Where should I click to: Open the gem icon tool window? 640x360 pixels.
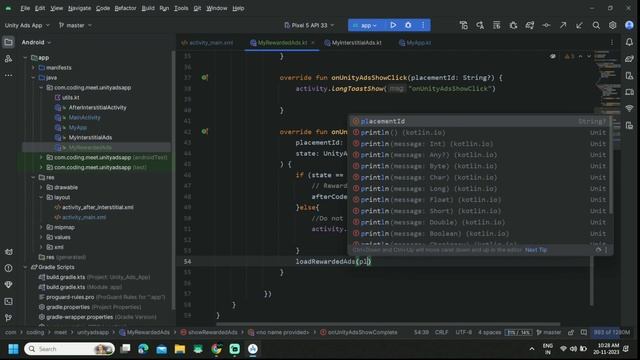(8, 284)
